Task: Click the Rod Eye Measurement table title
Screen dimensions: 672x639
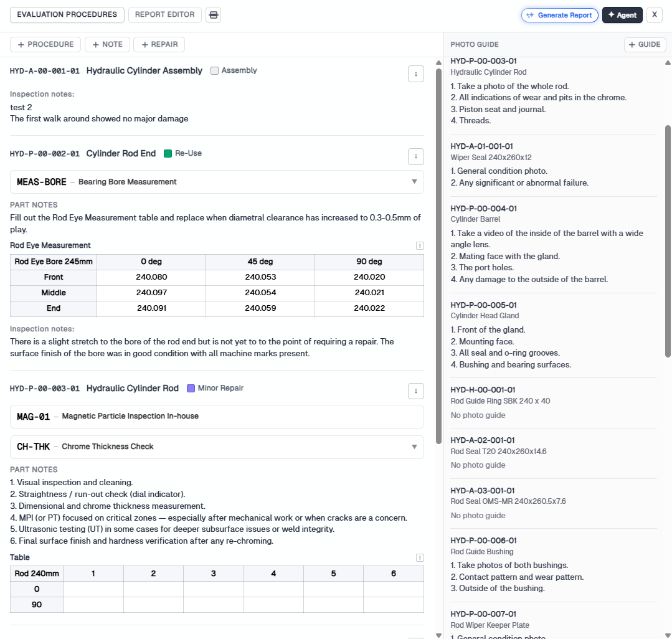Action: click(x=50, y=245)
